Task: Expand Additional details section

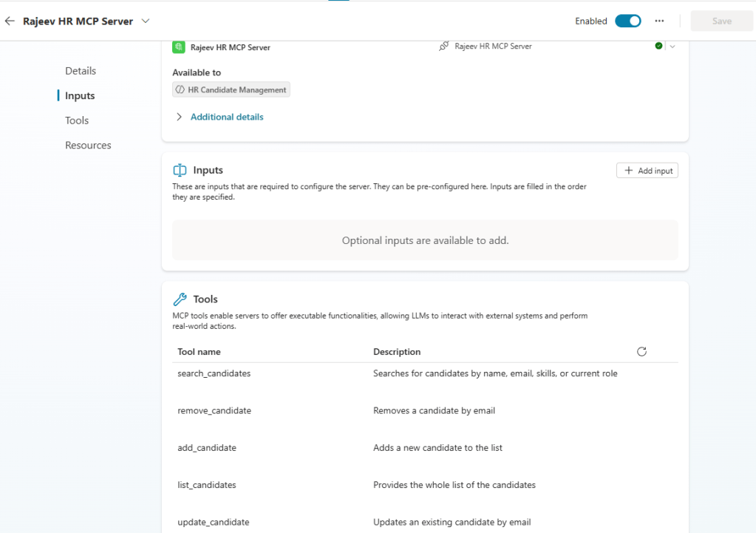Action: point(219,117)
